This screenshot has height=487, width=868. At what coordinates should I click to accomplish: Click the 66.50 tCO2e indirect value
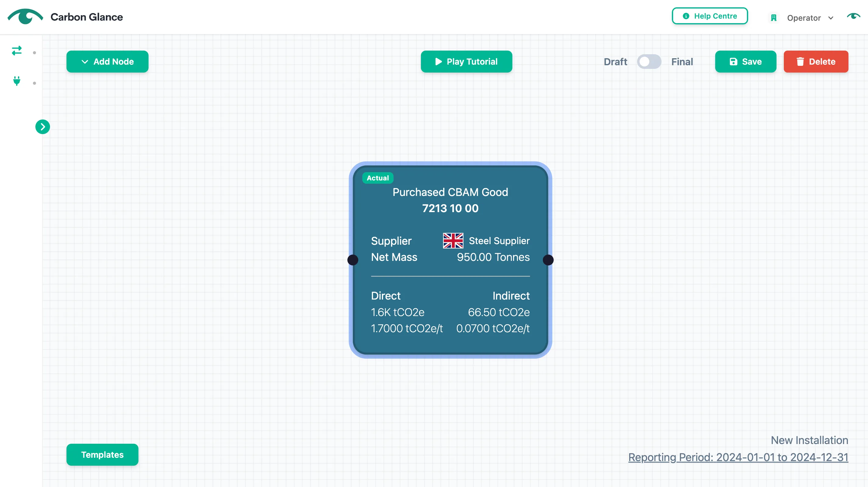pyautogui.click(x=499, y=312)
